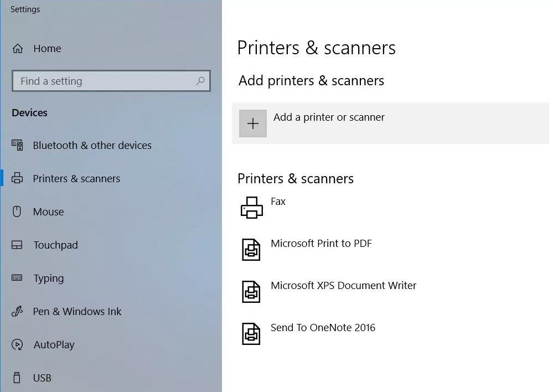Click the Fax device name

click(278, 202)
